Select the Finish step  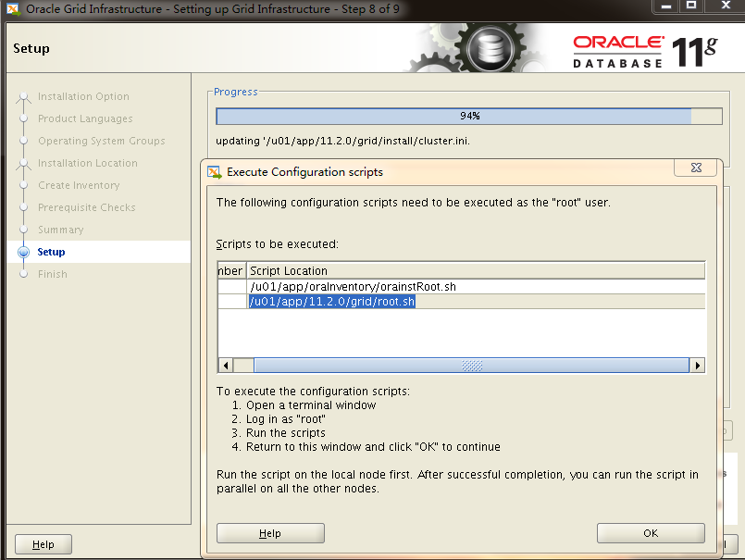pos(52,274)
